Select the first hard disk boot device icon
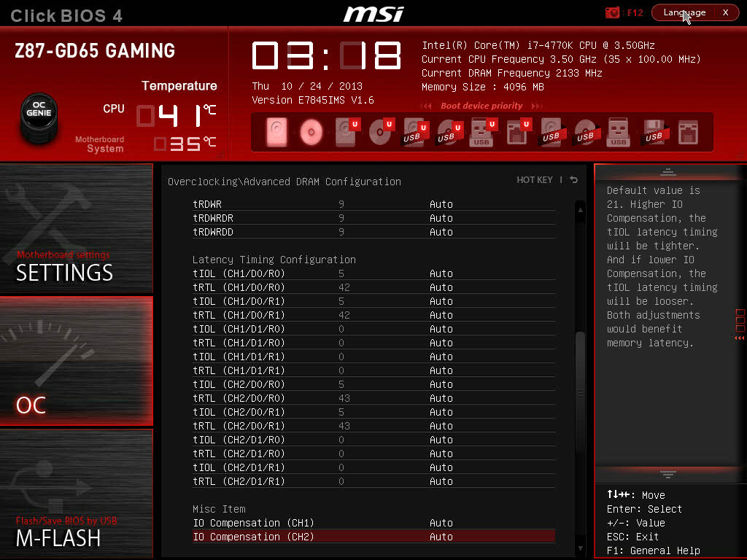 277,133
